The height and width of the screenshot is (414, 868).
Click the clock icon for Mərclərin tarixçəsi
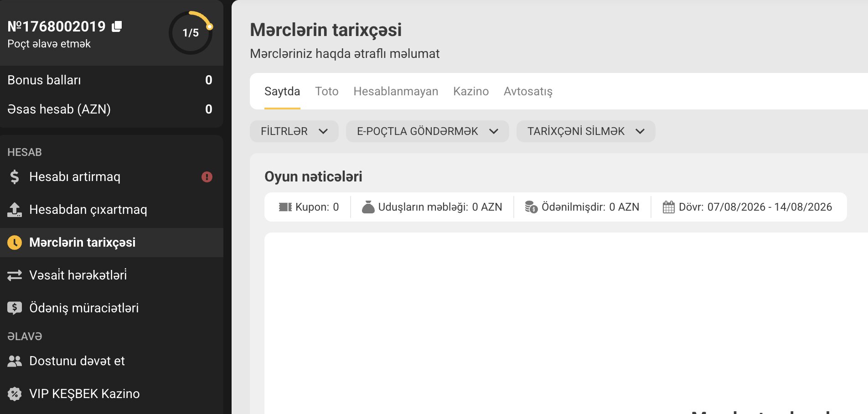click(15, 243)
